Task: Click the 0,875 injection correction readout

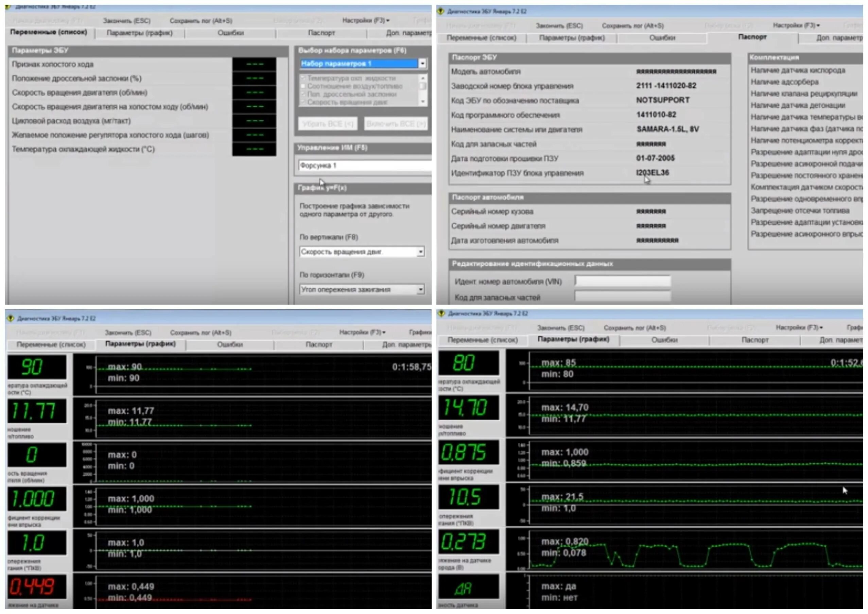Action: (x=468, y=452)
